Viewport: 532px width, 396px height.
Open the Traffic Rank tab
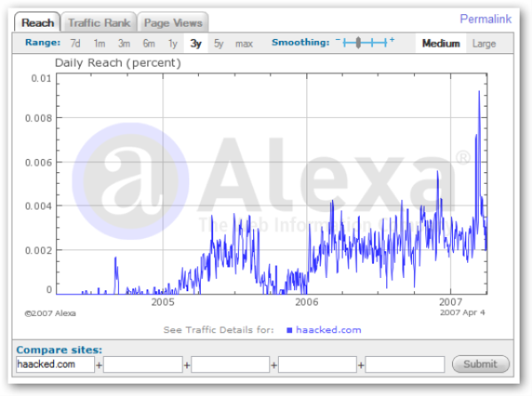pyautogui.click(x=99, y=23)
